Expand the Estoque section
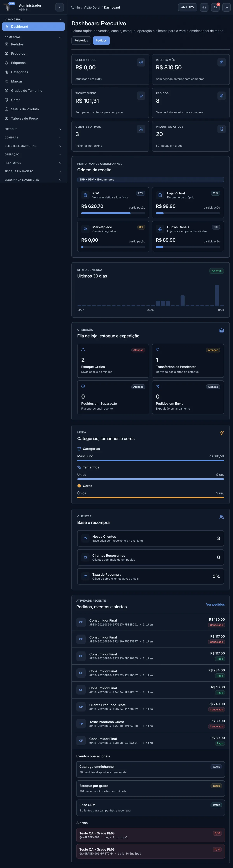Screen dimensions: 233x868 (x=33, y=129)
